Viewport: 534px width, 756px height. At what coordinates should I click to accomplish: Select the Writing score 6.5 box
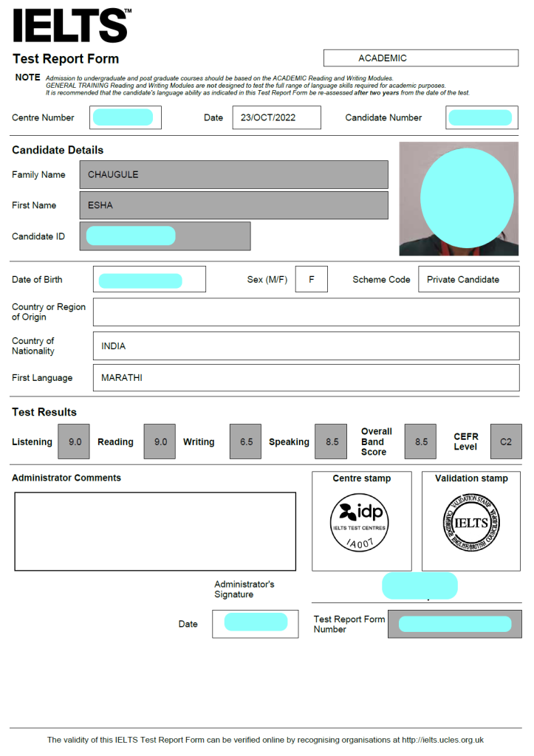pyautogui.click(x=246, y=441)
